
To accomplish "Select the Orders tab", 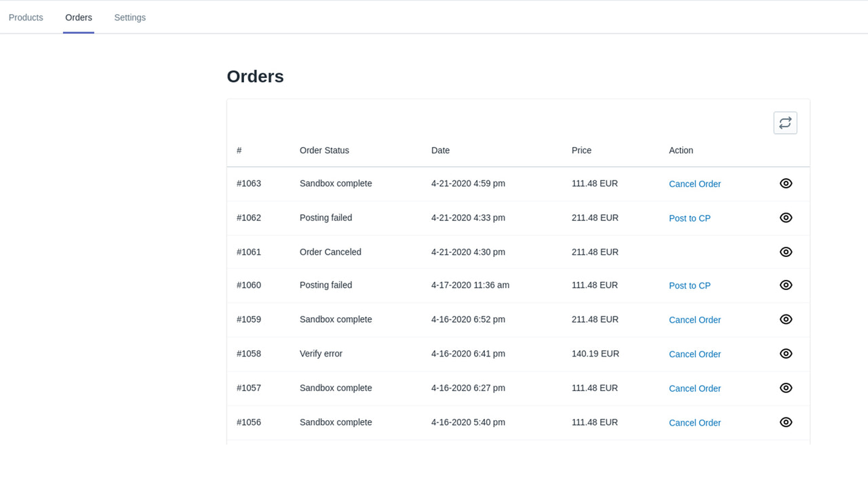I will click(78, 17).
